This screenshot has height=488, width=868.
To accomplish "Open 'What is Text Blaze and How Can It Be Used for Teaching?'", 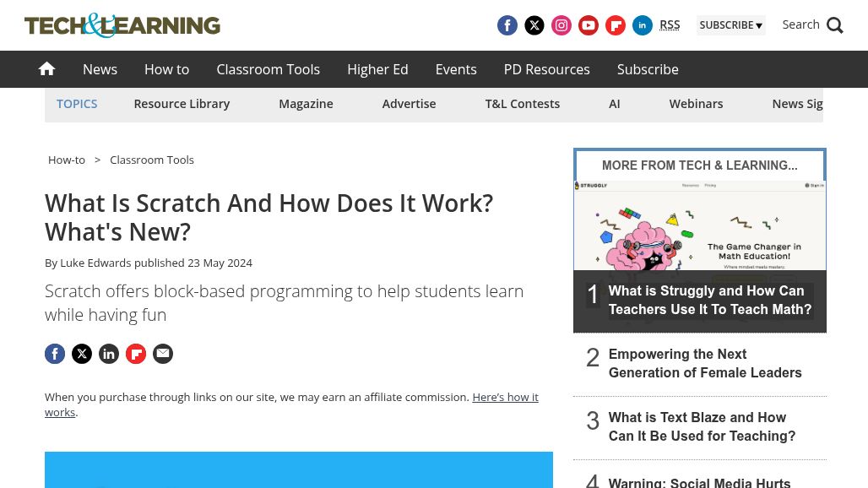I will click(702, 426).
